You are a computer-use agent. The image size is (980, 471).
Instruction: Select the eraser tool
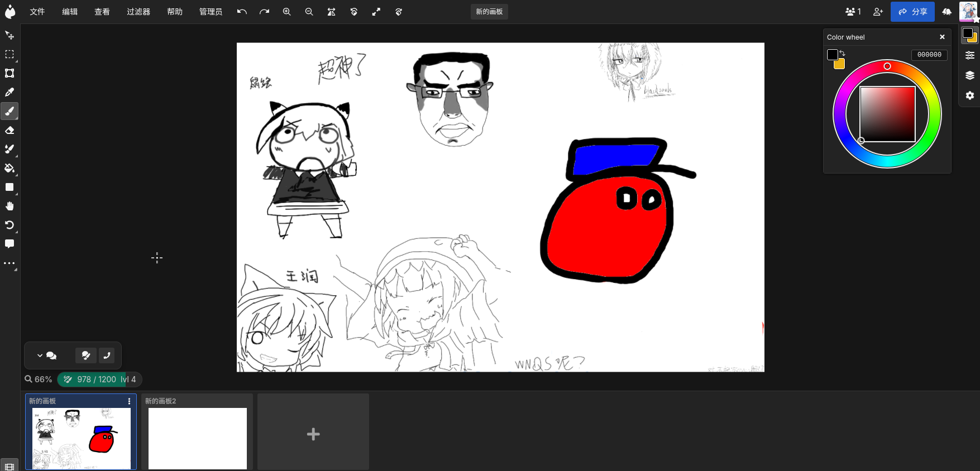(x=9, y=130)
